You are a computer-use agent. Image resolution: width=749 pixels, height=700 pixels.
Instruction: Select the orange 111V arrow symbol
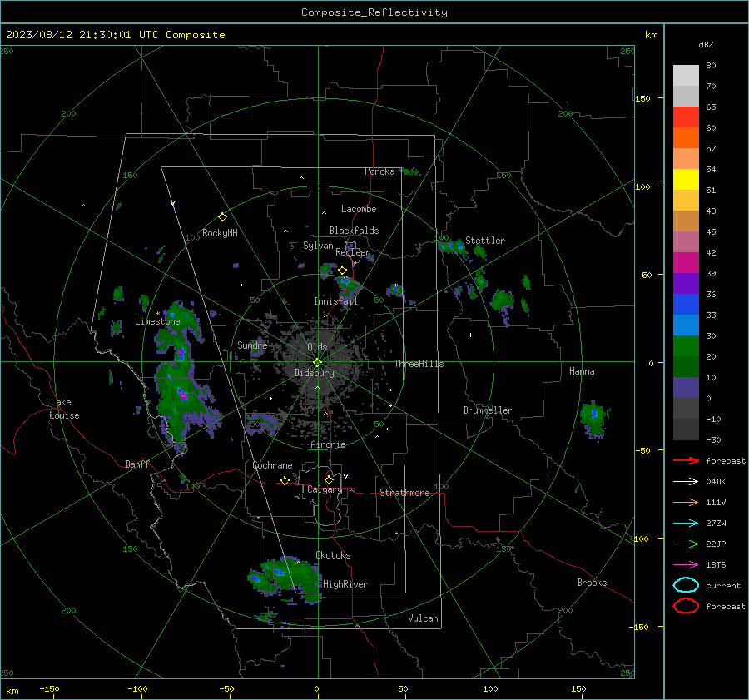pyautogui.click(x=686, y=502)
